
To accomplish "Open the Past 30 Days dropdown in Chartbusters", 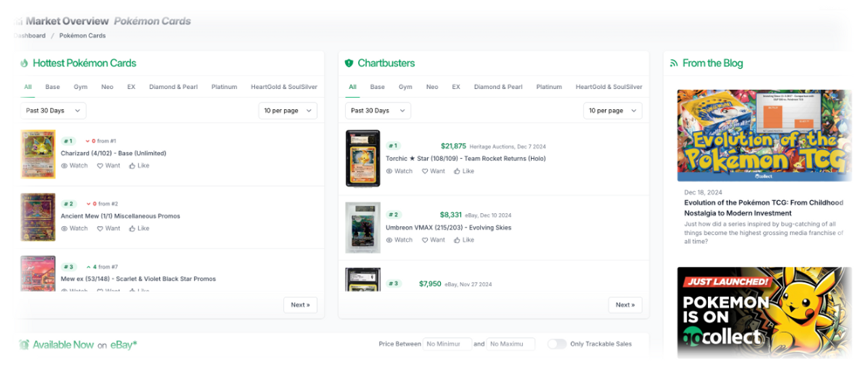I will click(378, 111).
